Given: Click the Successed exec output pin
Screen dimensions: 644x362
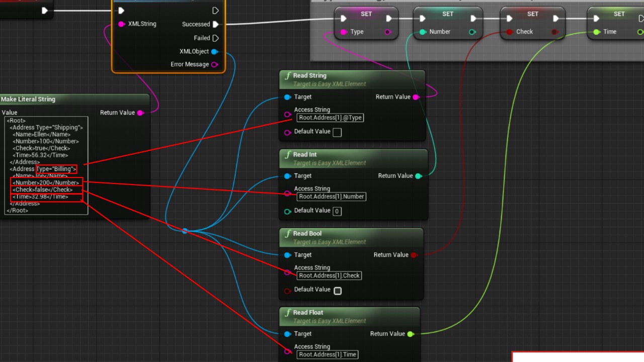Looking at the screenshot, I should 216,24.
